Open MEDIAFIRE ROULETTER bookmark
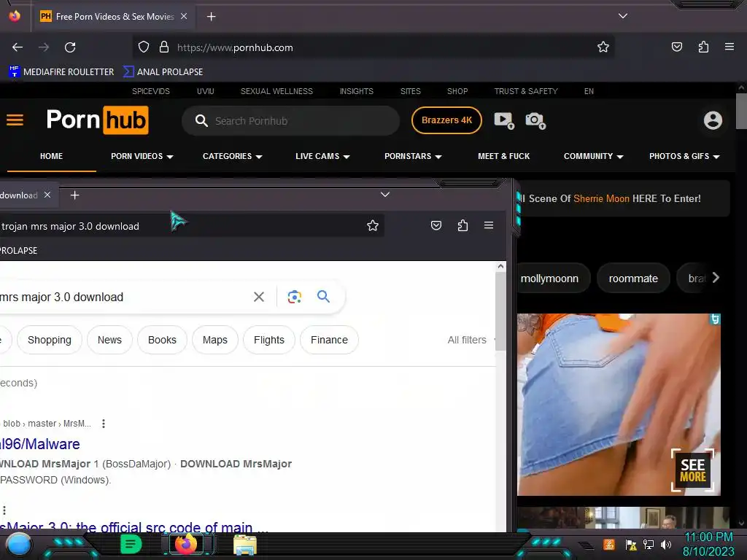This screenshot has height=560, width=747. pyautogui.click(x=61, y=72)
